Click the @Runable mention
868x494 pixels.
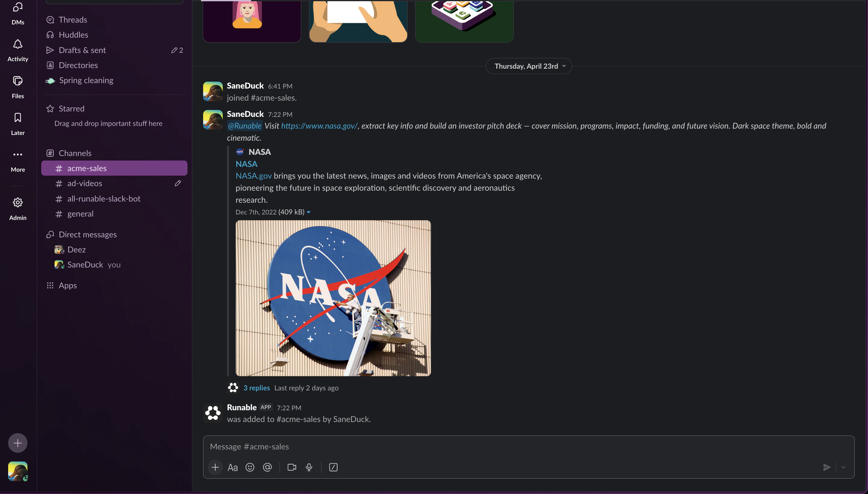(244, 126)
